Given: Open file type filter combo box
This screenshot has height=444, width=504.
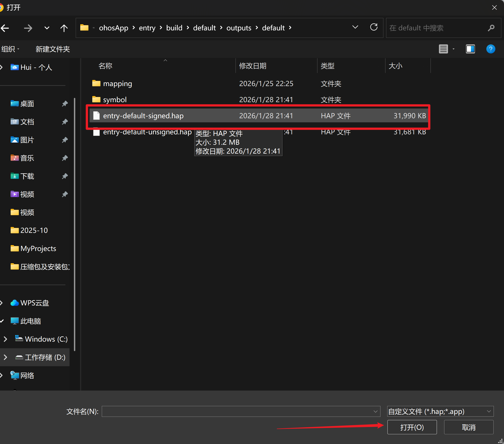Looking at the screenshot, I should (x=440, y=411).
